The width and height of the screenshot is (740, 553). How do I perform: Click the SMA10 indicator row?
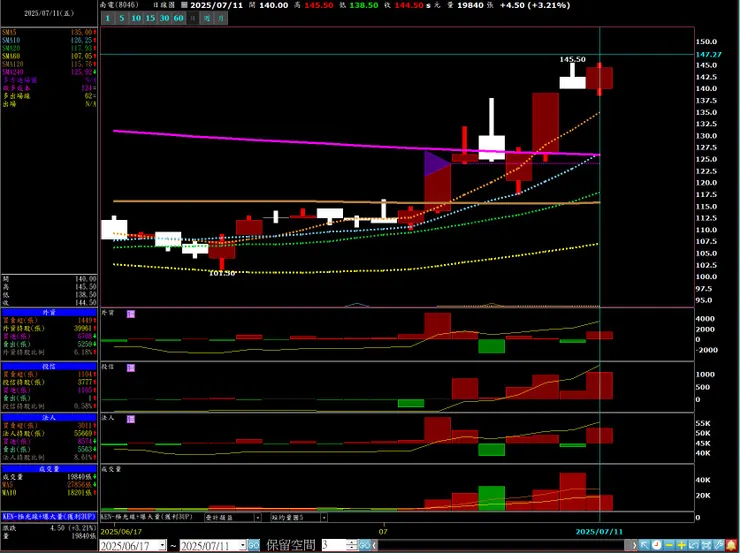pos(49,40)
